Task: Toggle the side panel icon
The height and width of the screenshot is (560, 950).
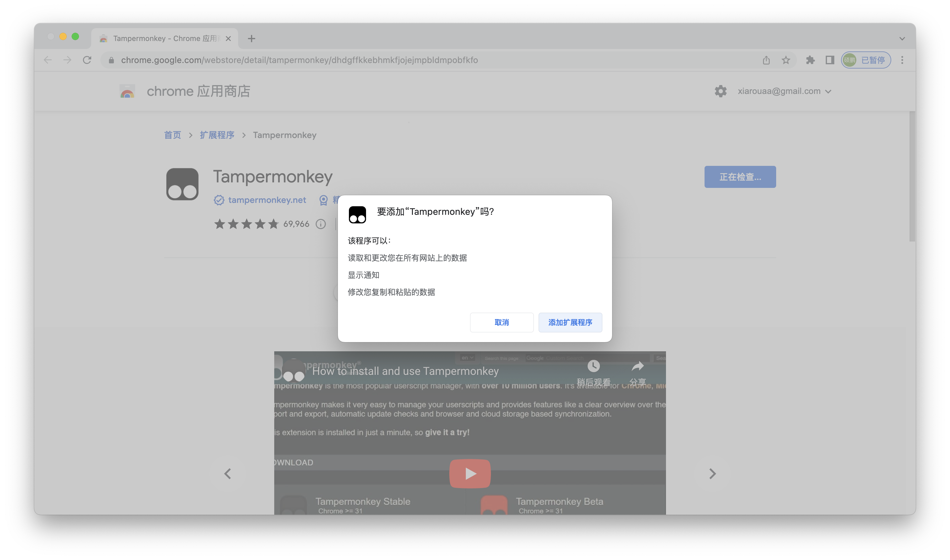Action: coord(830,60)
